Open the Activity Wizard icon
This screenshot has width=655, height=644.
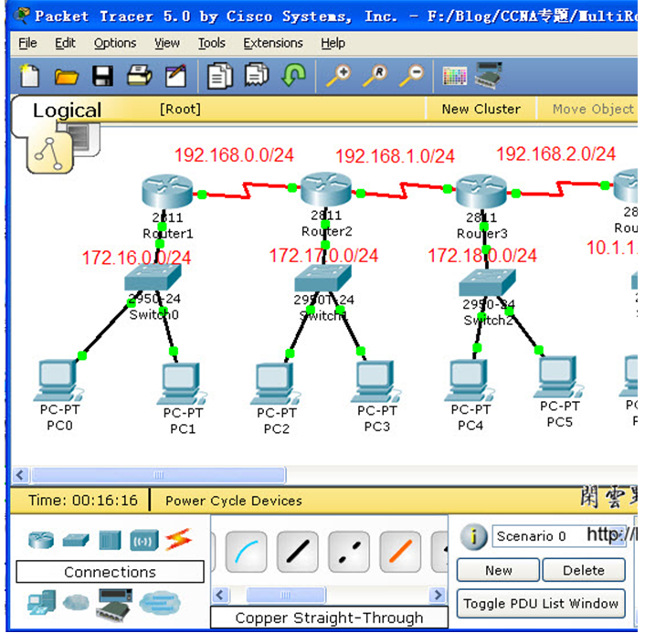[176, 76]
